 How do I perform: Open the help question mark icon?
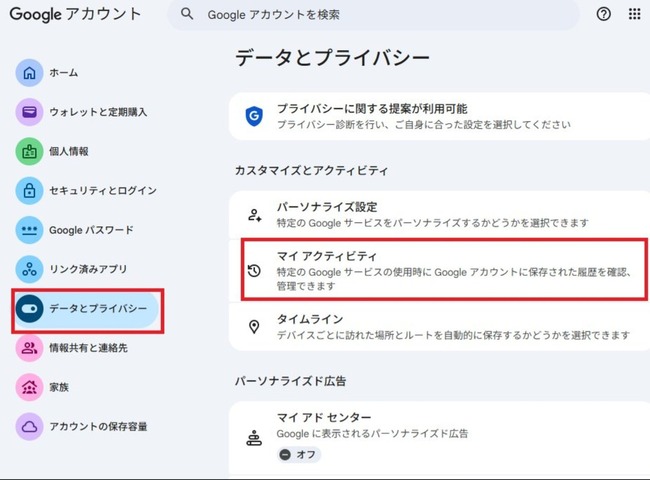603,14
